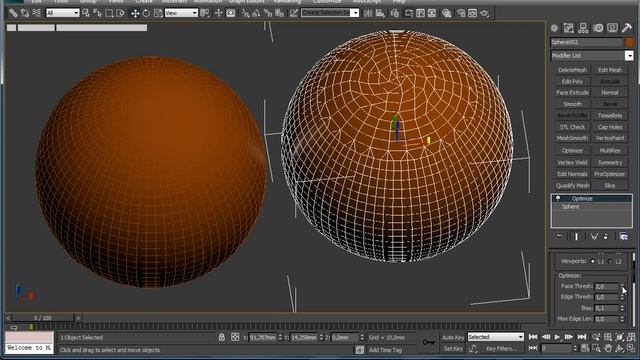Select the Pan View hand icon
Viewport: 640px width, 360px height.
pos(608,348)
